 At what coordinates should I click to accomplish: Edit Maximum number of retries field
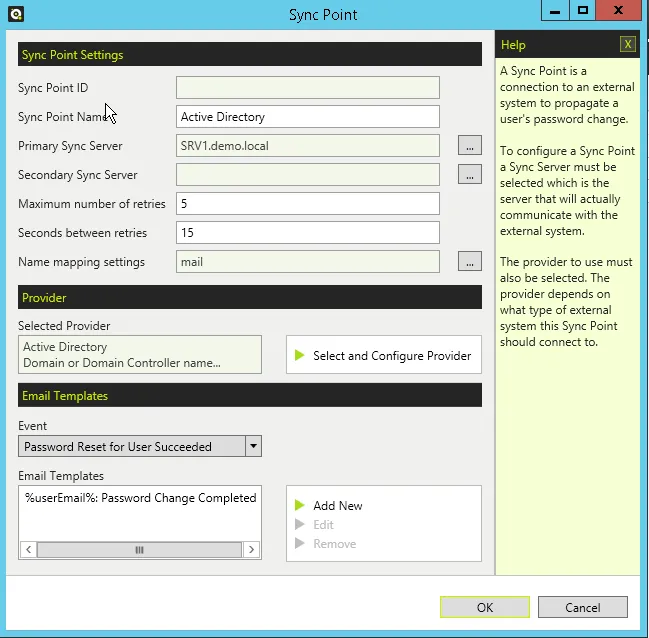tap(308, 203)
